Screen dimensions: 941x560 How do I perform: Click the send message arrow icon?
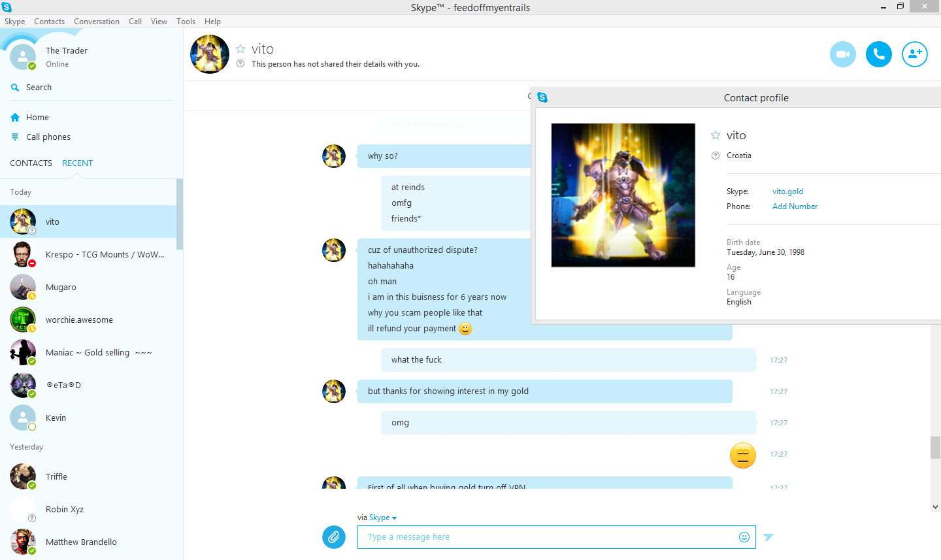(768, 537)
